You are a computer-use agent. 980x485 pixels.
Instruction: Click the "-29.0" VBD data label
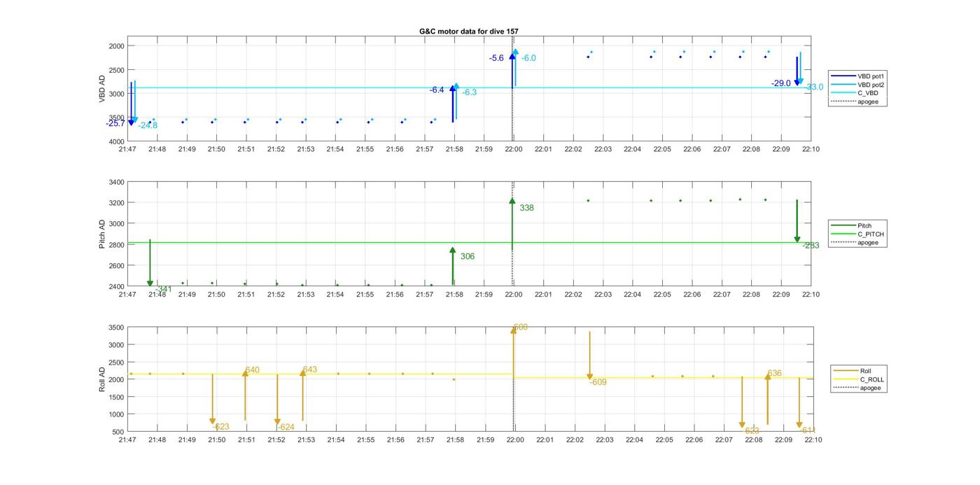point(781,83)
